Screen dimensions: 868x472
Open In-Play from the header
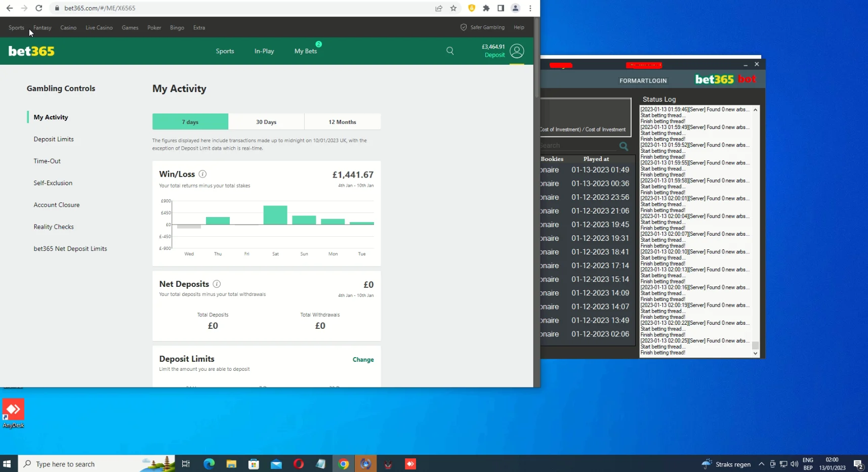pyautogui.click(x=264, y=51)
